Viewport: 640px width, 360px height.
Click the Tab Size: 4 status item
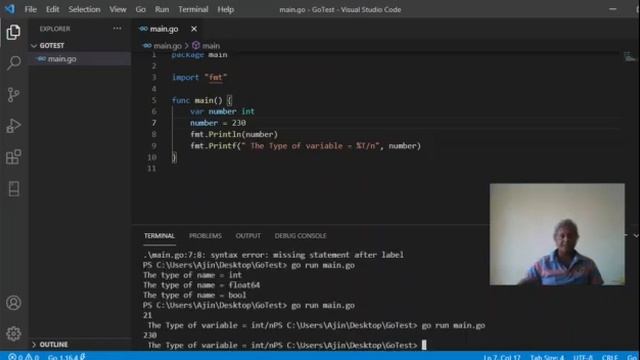(547, 357)
